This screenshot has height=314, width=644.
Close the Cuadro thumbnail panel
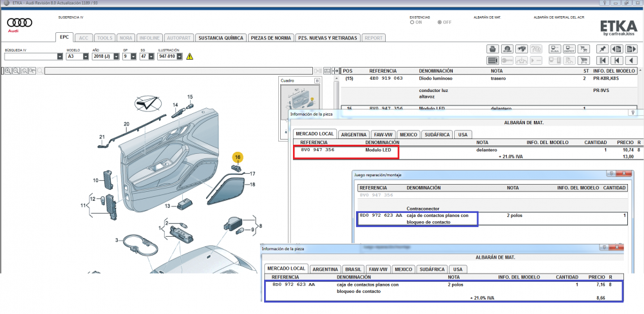[317, 81]
